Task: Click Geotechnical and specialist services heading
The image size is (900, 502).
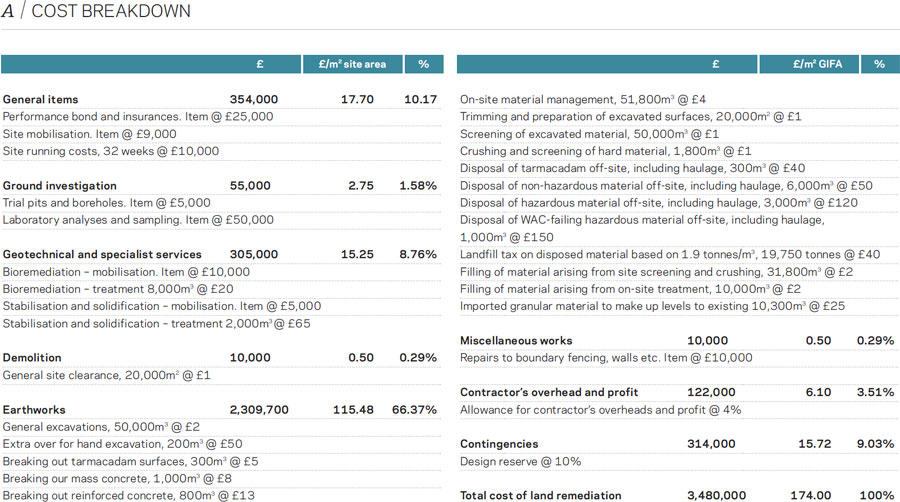Action: click(102, 255)
